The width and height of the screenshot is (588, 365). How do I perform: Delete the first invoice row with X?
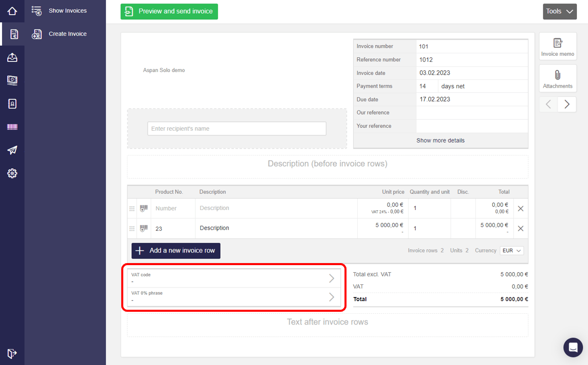[521, 208]
